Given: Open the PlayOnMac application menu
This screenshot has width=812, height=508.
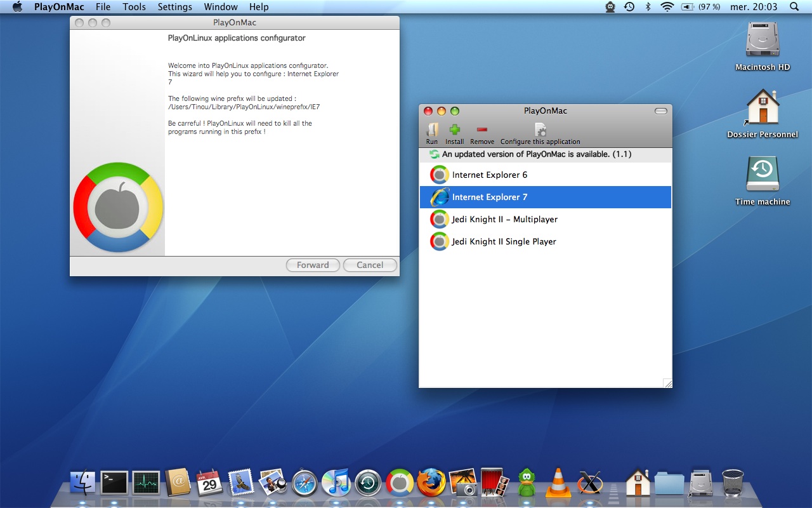Looking at the screenshot, I should pos(59,7).
